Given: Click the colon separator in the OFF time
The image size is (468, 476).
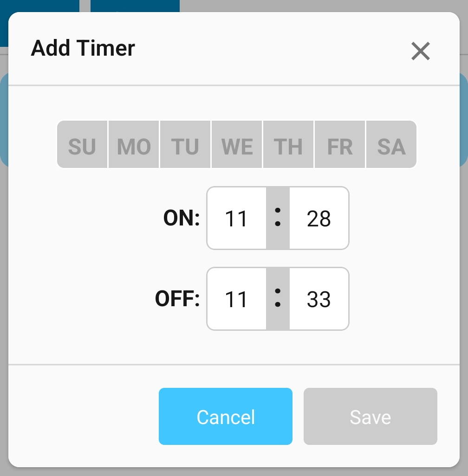Looking at the screenshot, I should (x=278, y=299).
